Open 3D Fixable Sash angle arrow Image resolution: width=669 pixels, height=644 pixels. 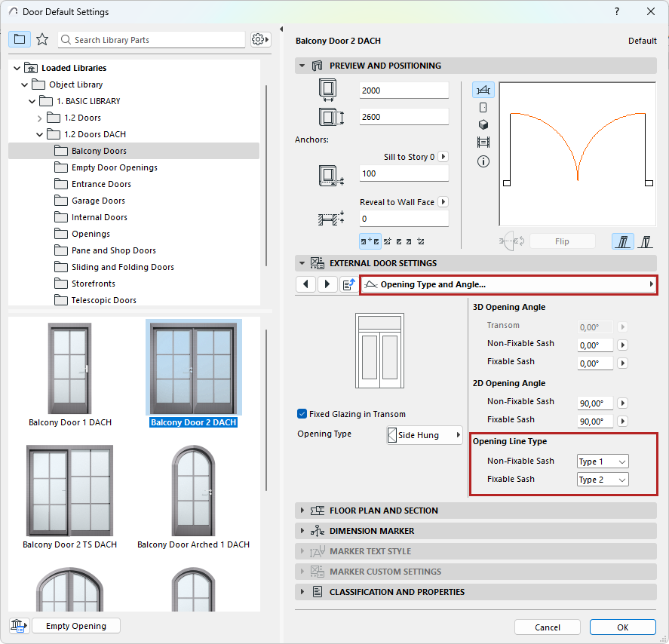[x=622, y=363]
